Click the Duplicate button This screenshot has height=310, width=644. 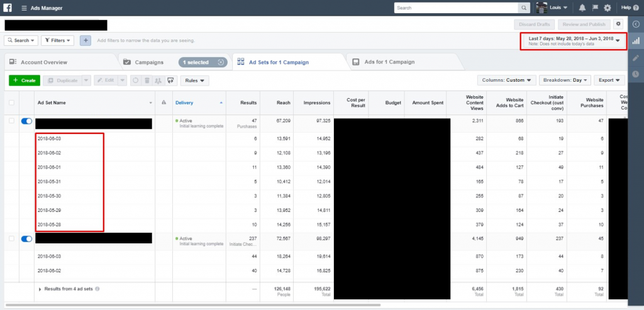(x=62, y=80)
